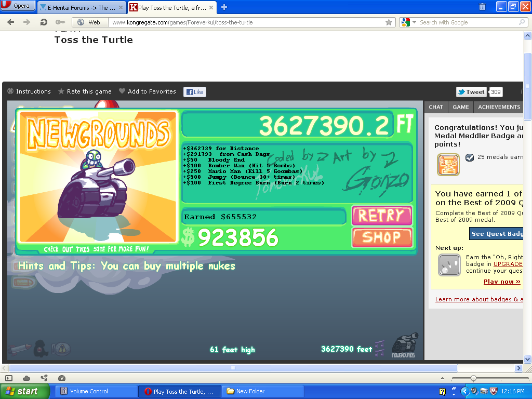Click the Start button
The height and width of the screenshot is (399, 532).
25,391
